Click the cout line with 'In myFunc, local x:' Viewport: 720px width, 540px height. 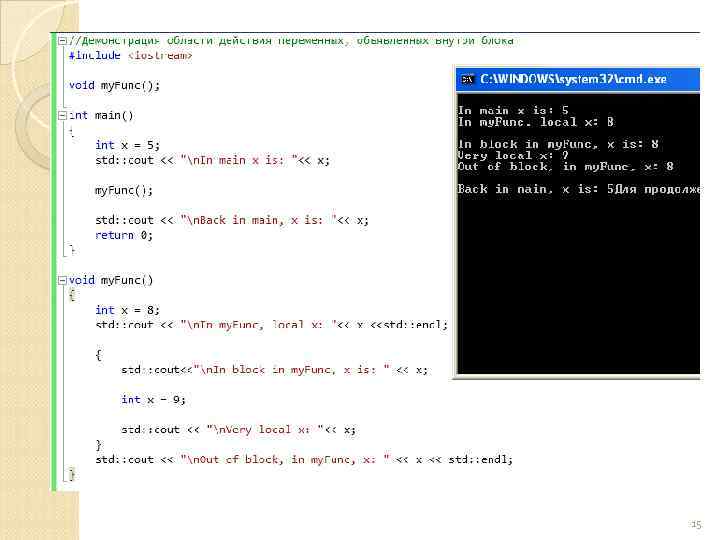click(x=271, y=325)
